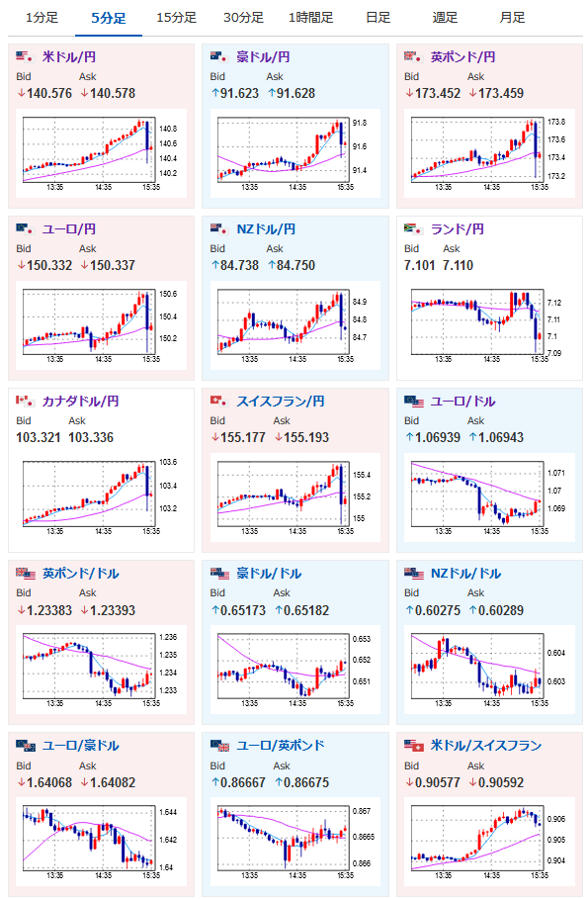Click the Swiss flag icon beside スイスフラン/円
588x899 pixels.
[x=220, y=401]
